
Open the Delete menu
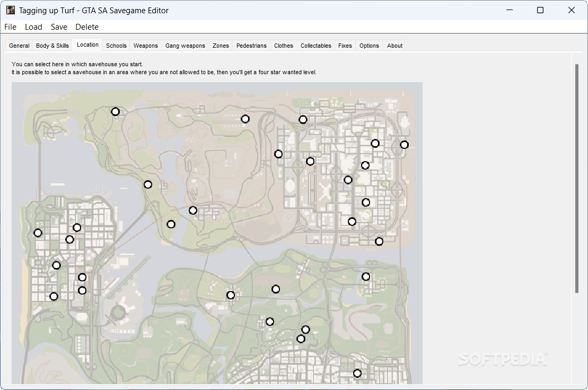coord(86,27)
